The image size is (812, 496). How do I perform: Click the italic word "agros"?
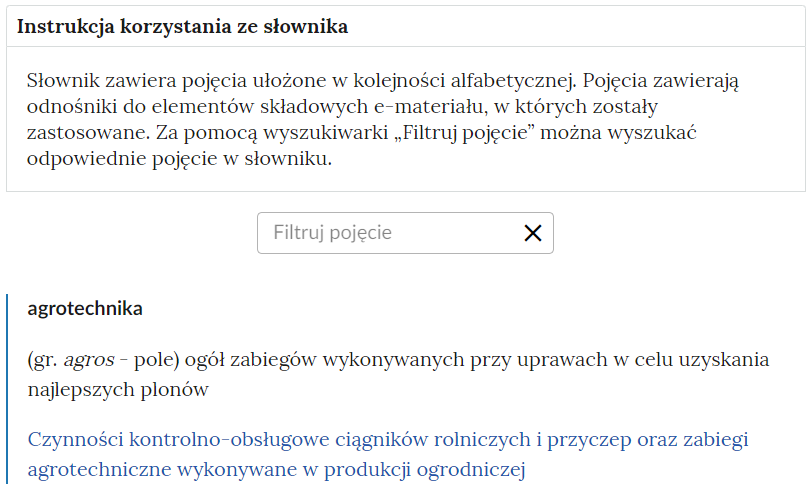click(x=89, y=359)
